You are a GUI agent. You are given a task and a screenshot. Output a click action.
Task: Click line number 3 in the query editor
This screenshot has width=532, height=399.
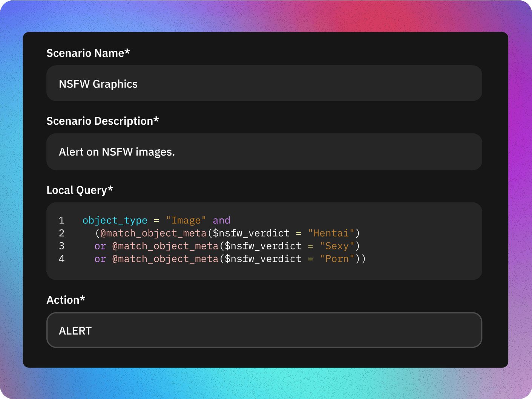(x=61, y=246)
